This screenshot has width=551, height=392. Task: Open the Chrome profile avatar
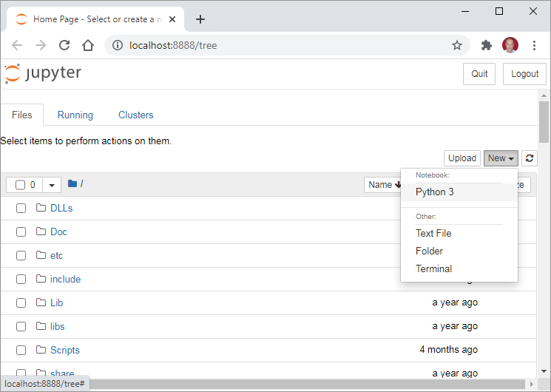point(510,45)
